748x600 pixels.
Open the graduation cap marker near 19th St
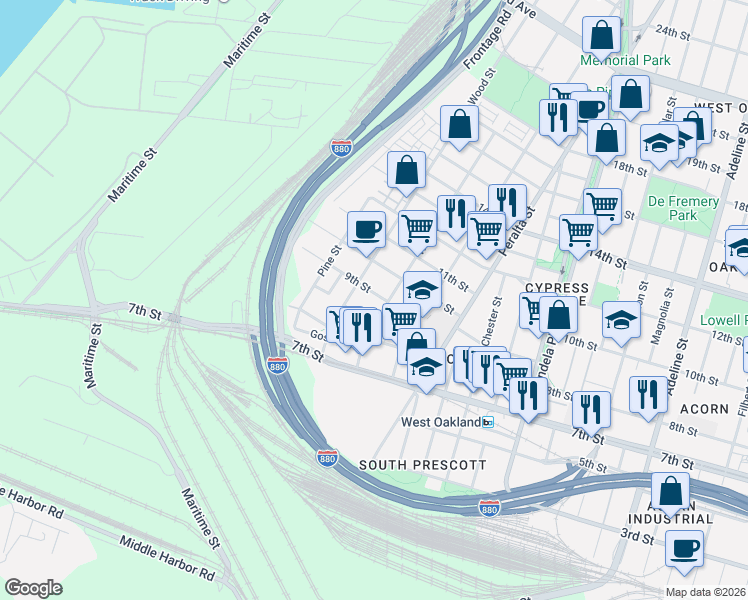coord(659,146)
